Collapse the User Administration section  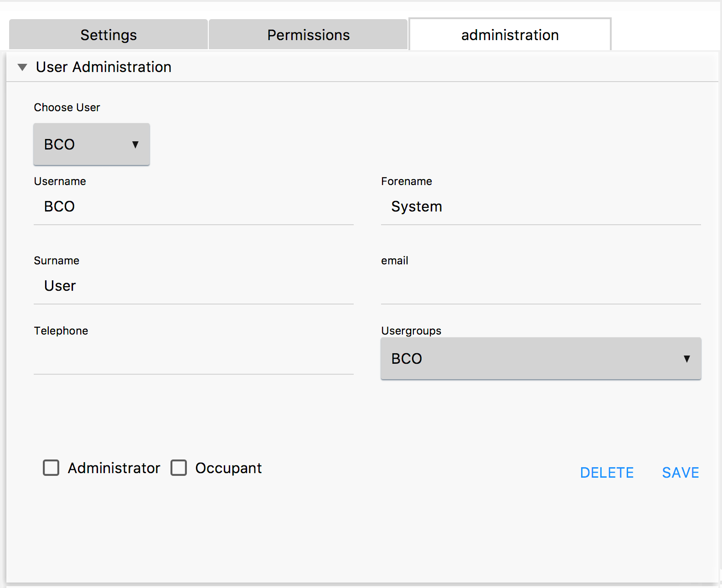click(x=22, y=67)
